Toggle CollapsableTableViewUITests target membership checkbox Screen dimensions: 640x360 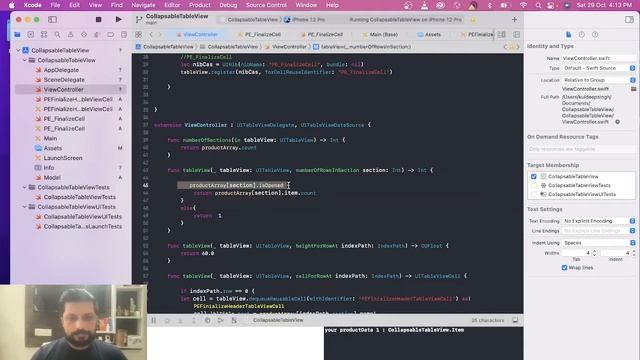click(x=534, y=194)
